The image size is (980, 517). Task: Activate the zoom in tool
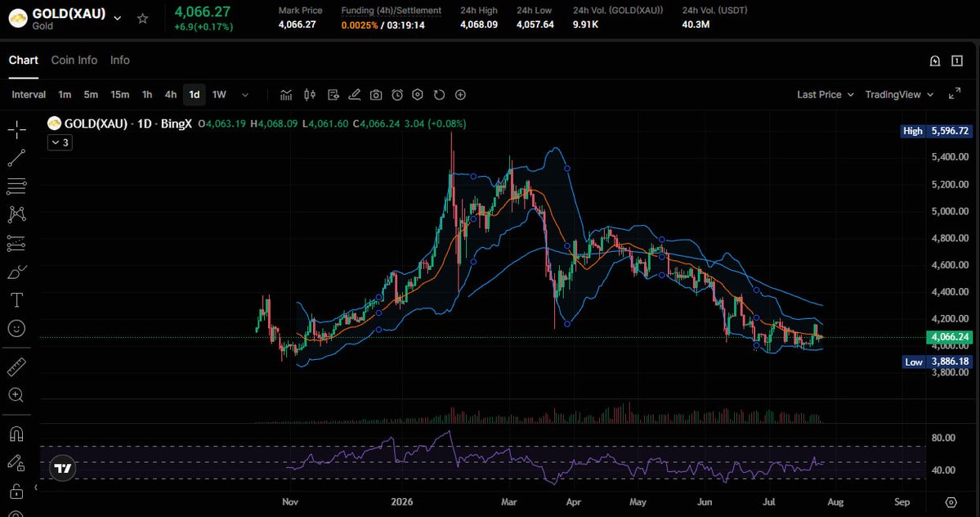click(x=16, y=395)
